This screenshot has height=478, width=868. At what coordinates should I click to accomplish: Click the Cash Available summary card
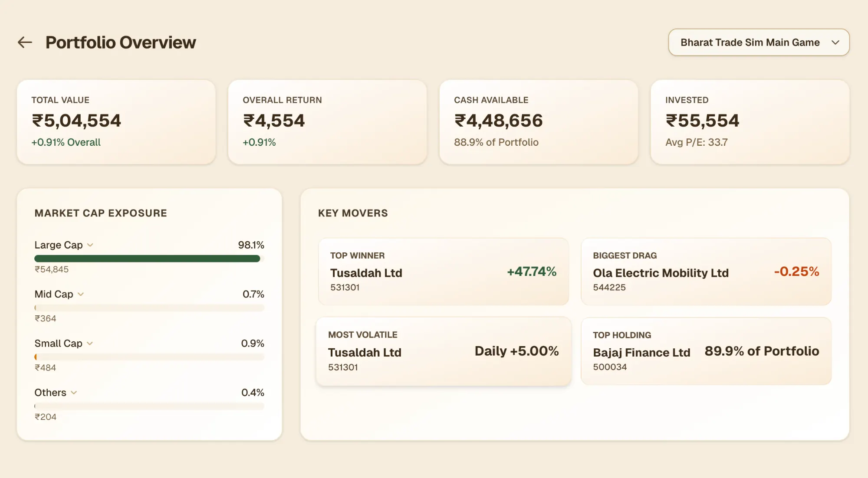[x=538, y=121]
